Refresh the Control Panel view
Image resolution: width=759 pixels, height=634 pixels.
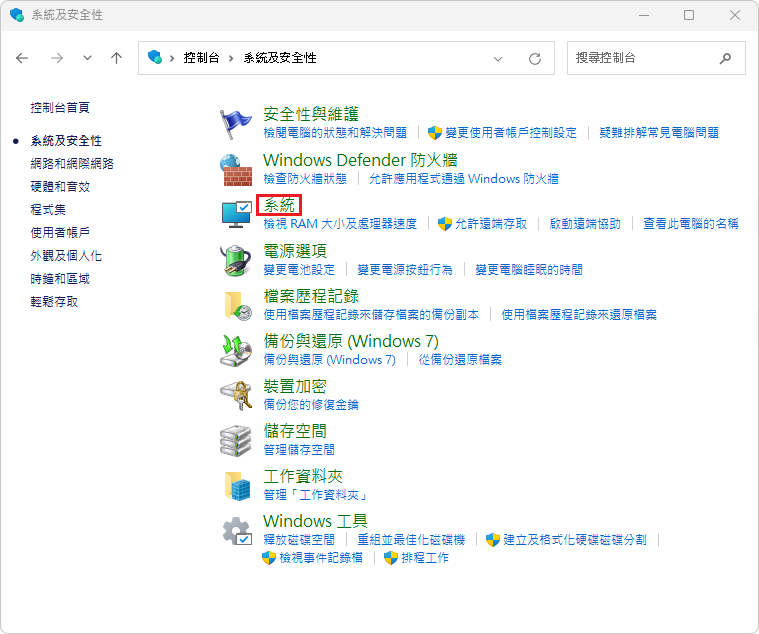tap(535, 58)
